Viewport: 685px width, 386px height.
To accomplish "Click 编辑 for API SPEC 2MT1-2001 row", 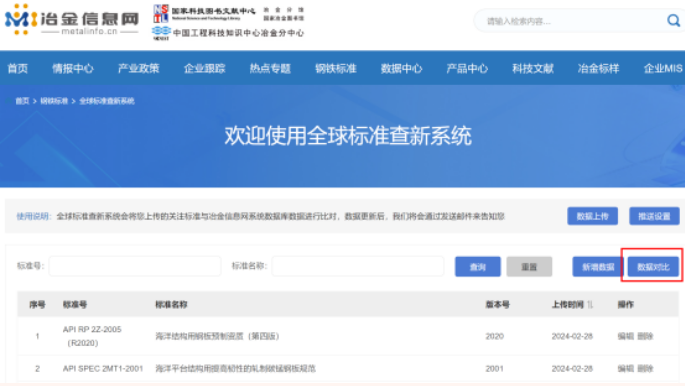I will (625, 369).
